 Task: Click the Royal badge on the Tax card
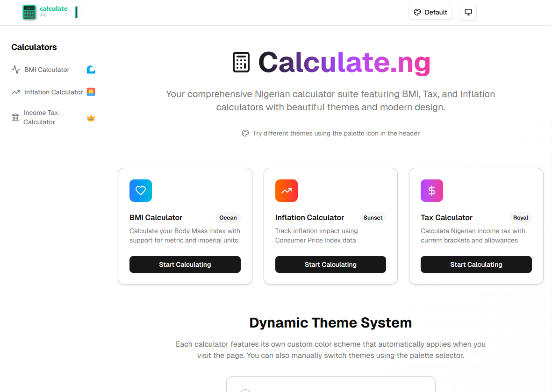point(520,218)
